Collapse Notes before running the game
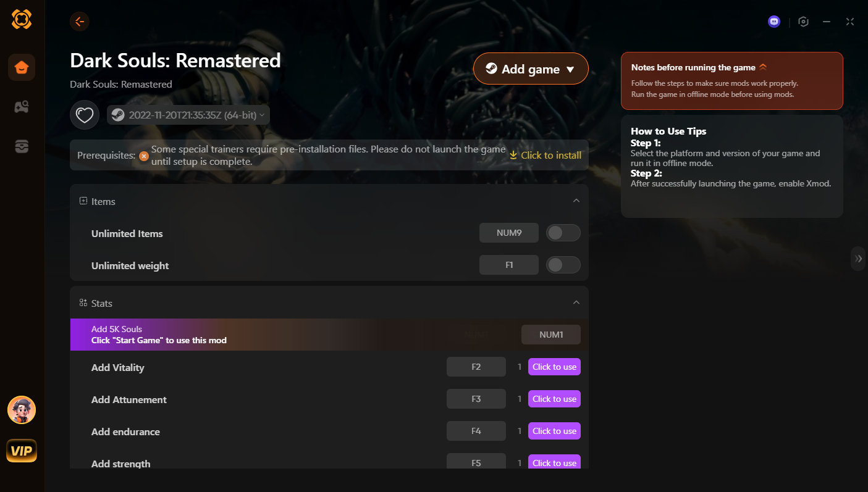Screen dimensions: 868x492 click(x=763, y=67)
